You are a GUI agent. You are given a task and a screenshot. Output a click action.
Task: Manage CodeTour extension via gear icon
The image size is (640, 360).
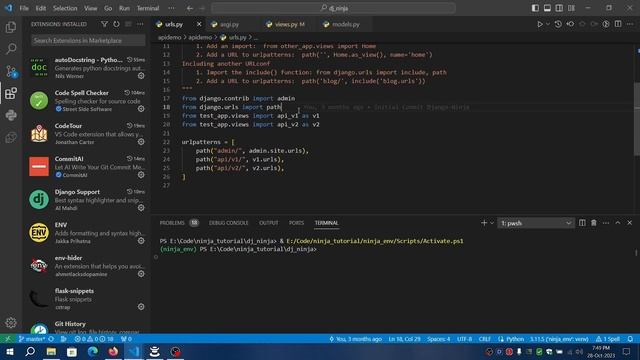click(x=141, y=142)
